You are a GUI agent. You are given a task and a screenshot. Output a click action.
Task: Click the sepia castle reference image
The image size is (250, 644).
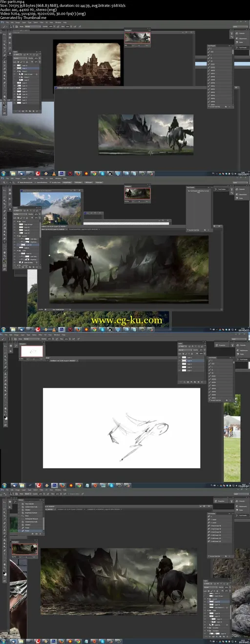click(88, 63)
